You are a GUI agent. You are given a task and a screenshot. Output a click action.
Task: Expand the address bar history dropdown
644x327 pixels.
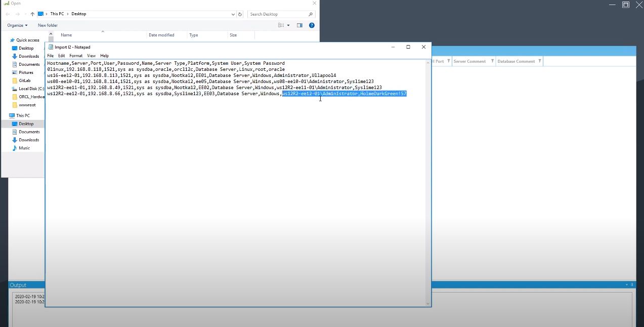click(x=233, y=14)
